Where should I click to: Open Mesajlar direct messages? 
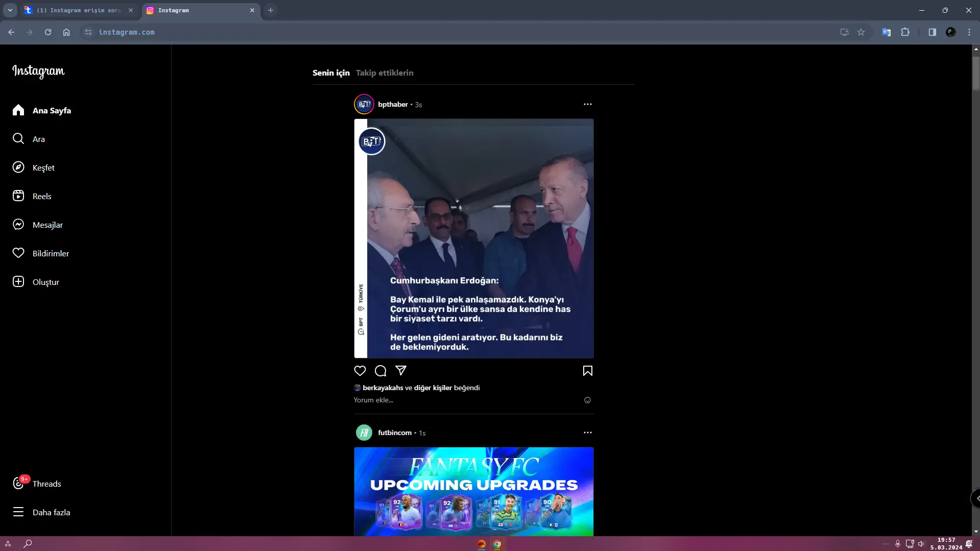coord(37,225)
